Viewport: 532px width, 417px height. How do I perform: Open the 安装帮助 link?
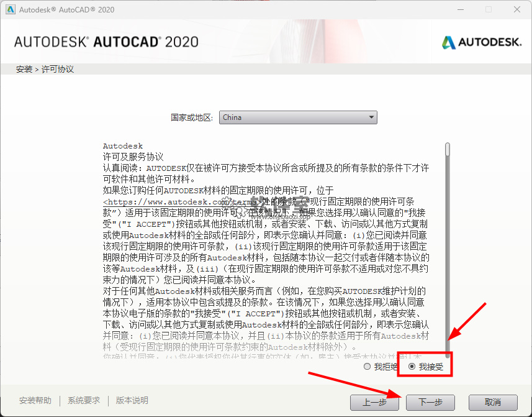click(35, 400)
